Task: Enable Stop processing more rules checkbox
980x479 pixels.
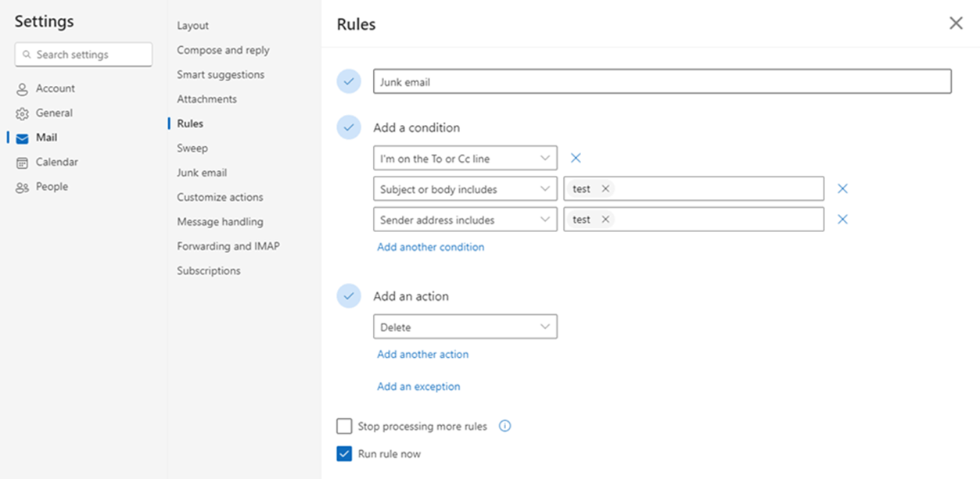Action: [344, 426]
